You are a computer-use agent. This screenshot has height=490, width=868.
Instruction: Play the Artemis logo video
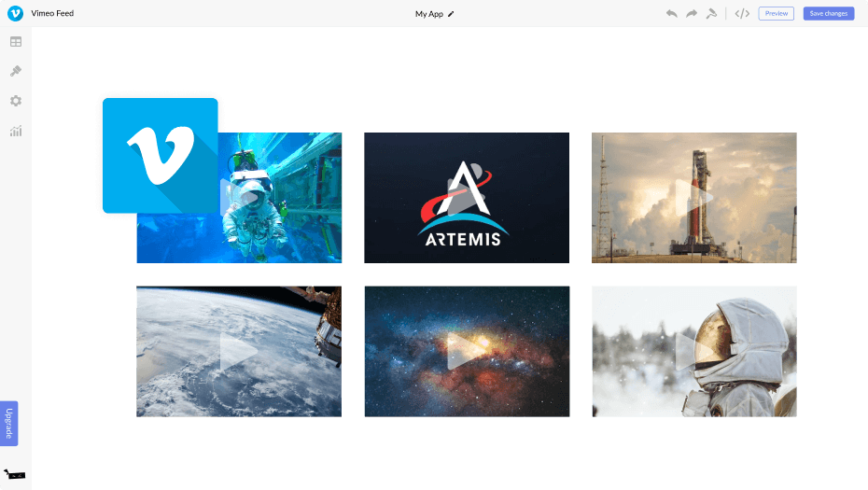(467, 198)
